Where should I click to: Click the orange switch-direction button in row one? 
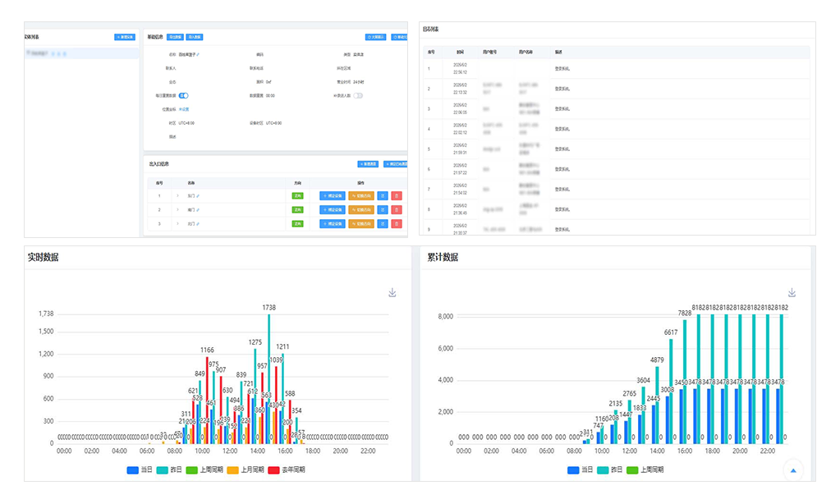[361, 196]
